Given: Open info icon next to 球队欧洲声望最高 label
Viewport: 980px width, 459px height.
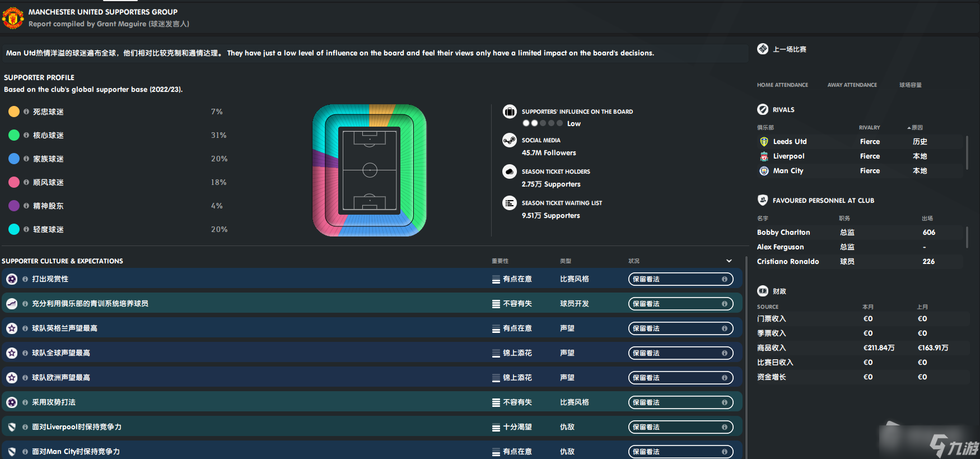Looking at the screenshot, I should [25, 378].
